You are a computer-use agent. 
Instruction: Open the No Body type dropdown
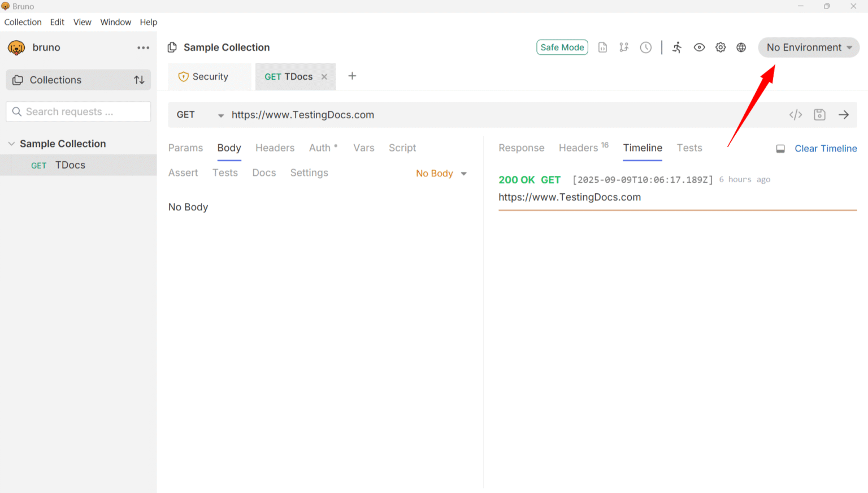point(441,173)
